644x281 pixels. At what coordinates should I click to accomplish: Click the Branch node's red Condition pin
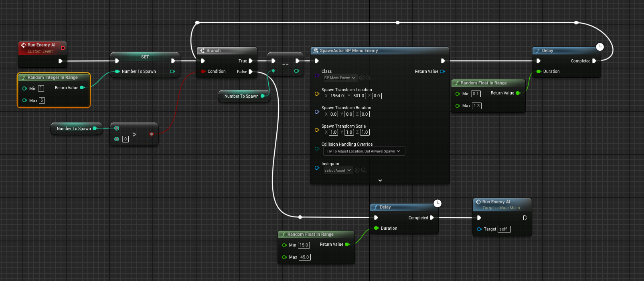[x=203, y=72]
